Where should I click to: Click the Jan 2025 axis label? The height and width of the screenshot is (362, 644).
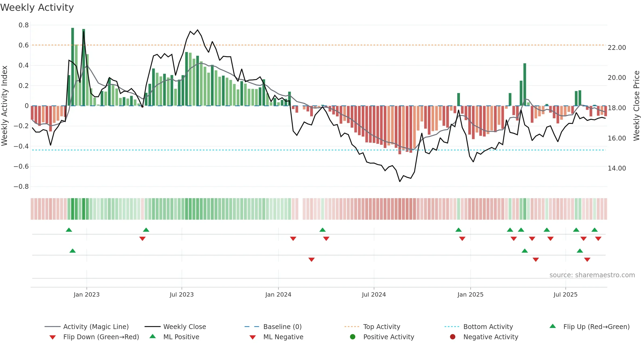click(x=470, y=295)
